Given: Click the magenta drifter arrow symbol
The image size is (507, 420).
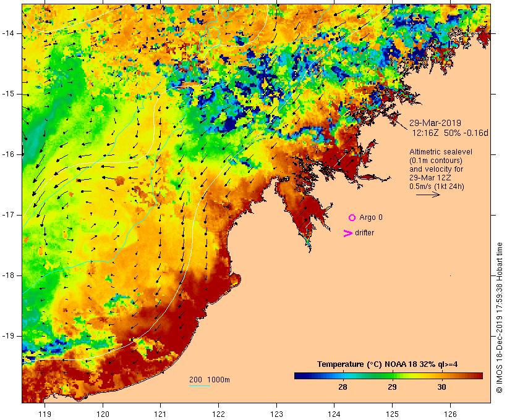Looking at the screenshot, I should (347, 233).
